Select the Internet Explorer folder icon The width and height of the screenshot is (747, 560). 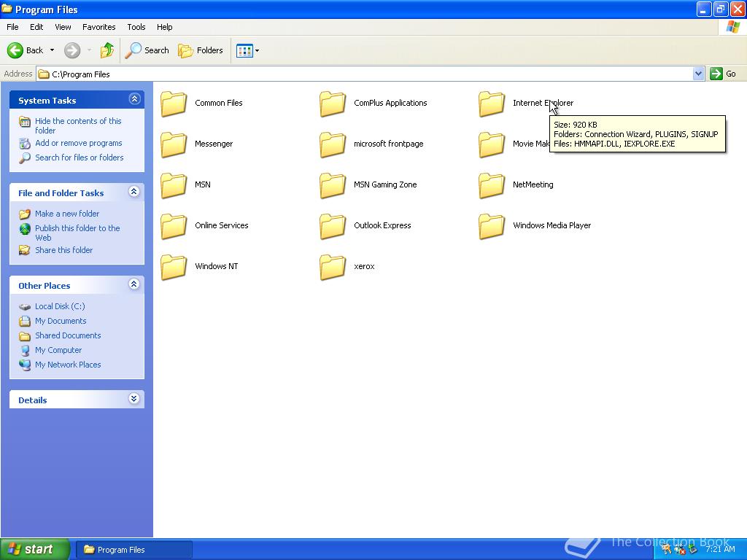tap(491, 104)
